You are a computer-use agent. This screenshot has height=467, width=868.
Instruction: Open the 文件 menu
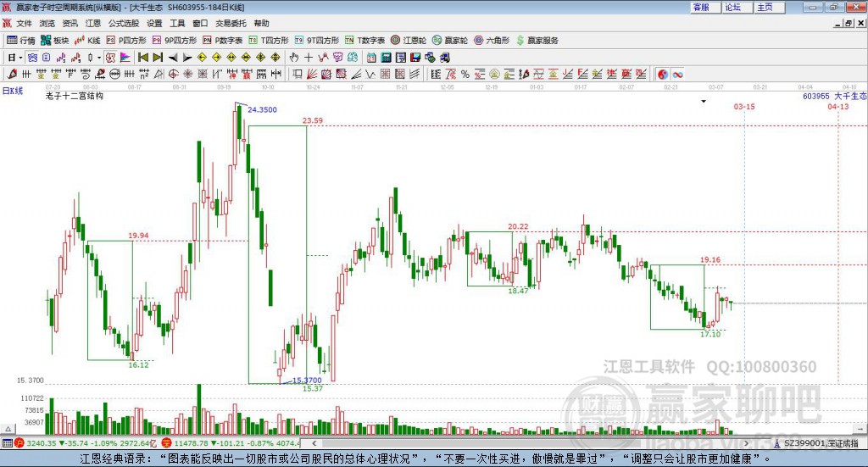[24, 23]
